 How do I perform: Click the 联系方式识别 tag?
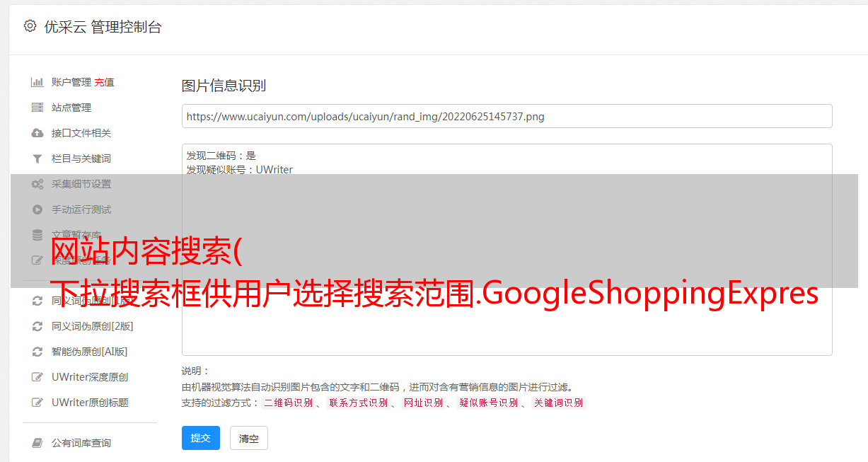click(358, 403)
